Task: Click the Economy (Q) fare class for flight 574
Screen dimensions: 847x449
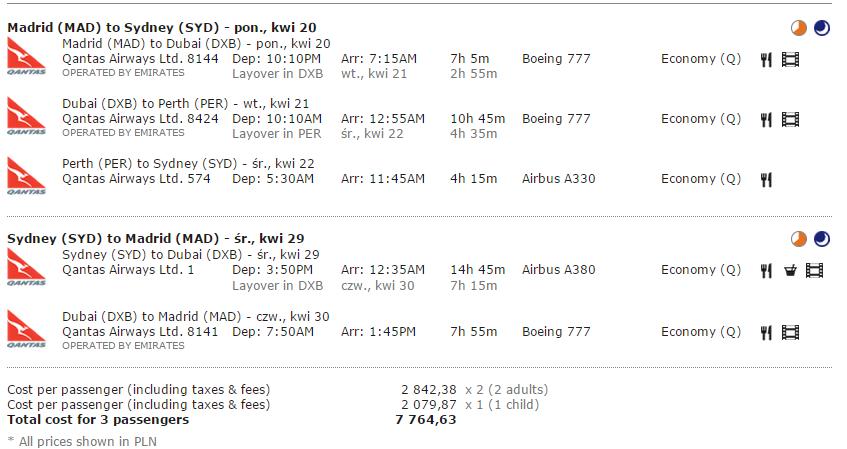Action: [701, 179]
